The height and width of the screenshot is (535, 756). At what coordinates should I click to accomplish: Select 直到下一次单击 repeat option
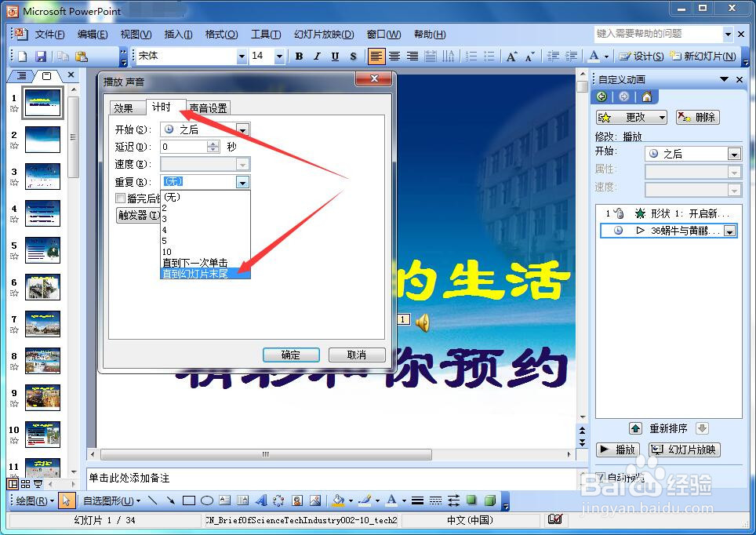(x=205, y=263)
